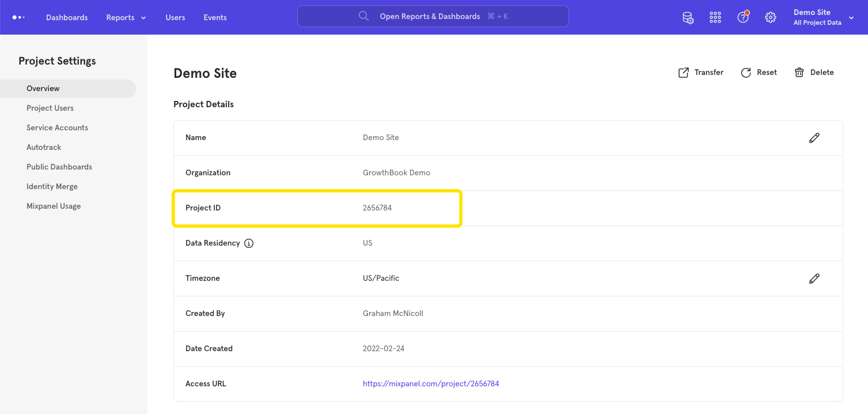Click the Delete button label

822,72
